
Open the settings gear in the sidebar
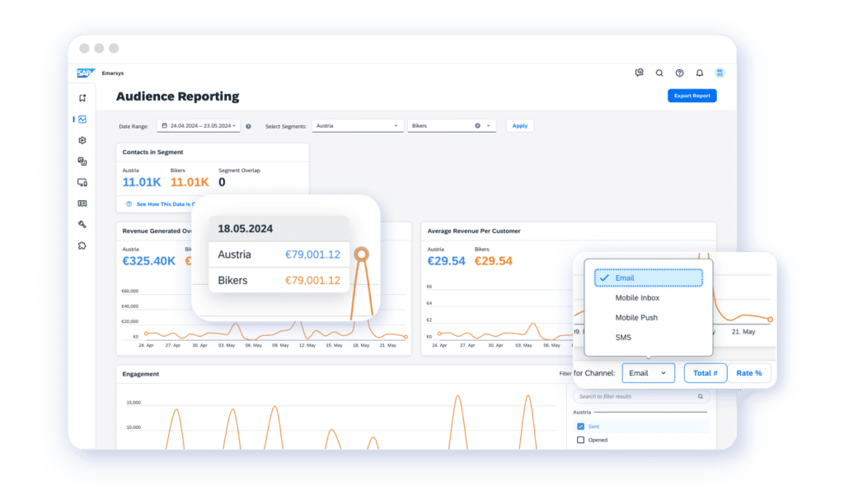82,140
